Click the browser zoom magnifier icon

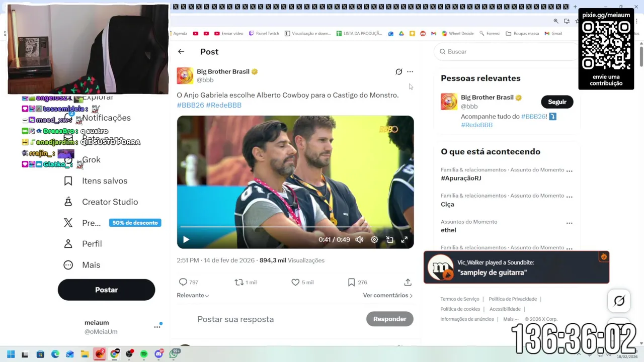click(556, 21)
